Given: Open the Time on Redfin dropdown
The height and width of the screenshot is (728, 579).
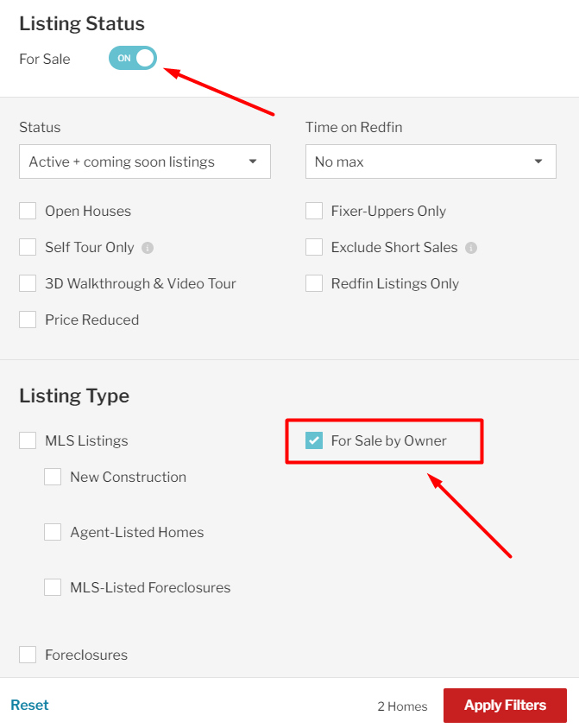Looking at the screenshot, I should (x=431, y=161).
